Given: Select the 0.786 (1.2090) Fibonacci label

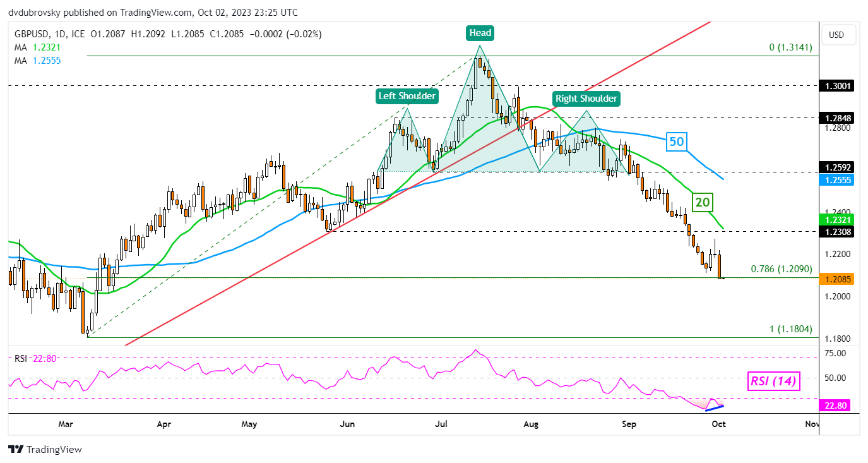Looking at the screenshot, I should (781, 269).
